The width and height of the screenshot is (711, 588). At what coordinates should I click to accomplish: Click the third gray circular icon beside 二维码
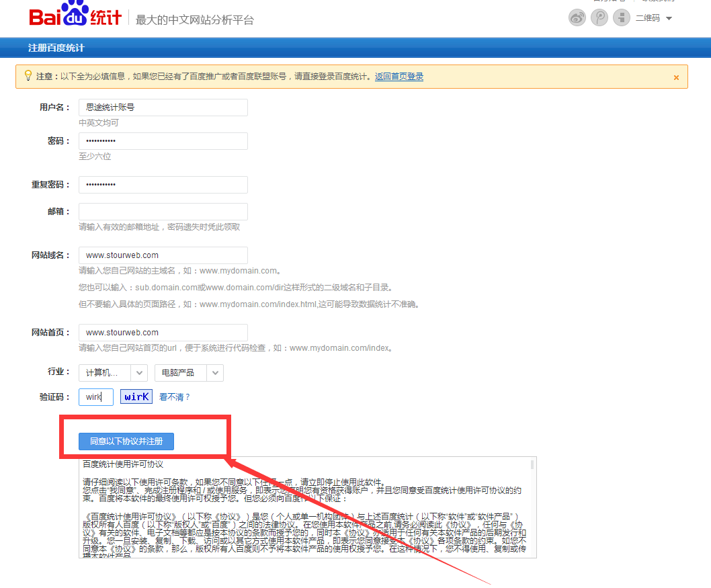click(622, 18)
